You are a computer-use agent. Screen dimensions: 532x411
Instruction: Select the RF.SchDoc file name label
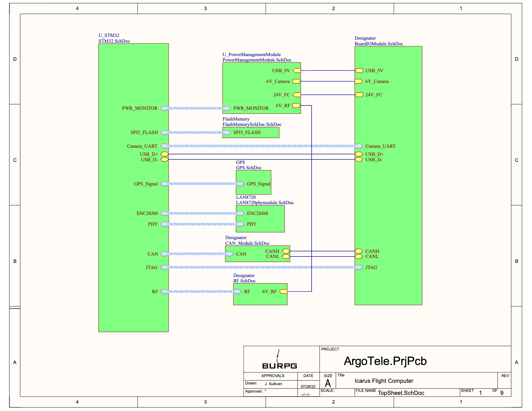pyautogui.click(x=245, y=281)
